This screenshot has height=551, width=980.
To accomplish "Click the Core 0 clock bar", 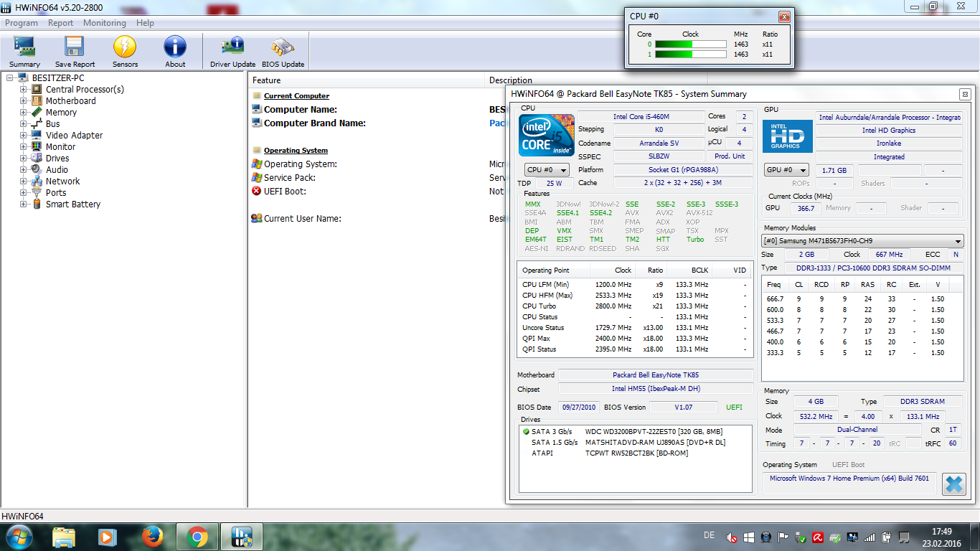I will click(x=691, y=44).
